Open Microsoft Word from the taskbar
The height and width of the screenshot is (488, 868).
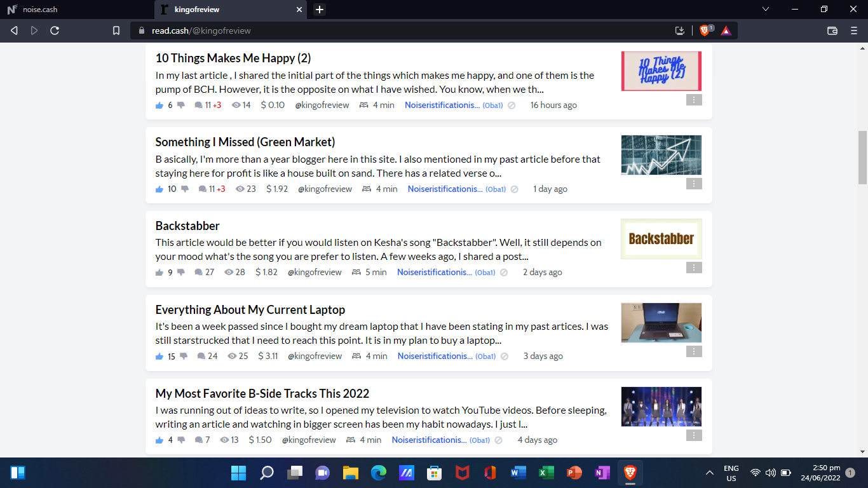[x=518, y=473]
